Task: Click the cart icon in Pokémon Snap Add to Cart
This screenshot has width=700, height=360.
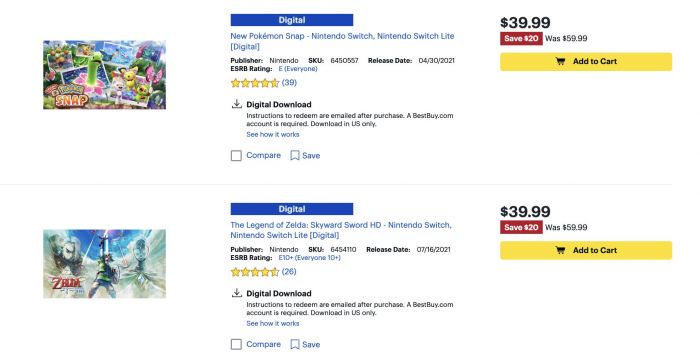Action: click(560, 62)
